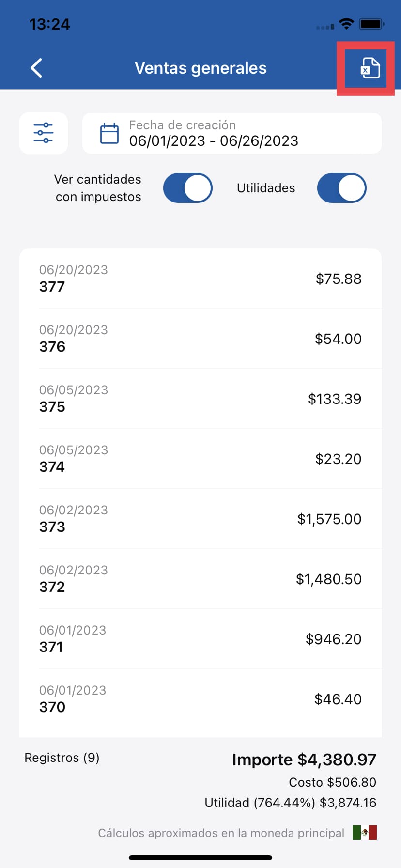
Task: Tap the Wi-Fi status icon
Action: [346, 23]
